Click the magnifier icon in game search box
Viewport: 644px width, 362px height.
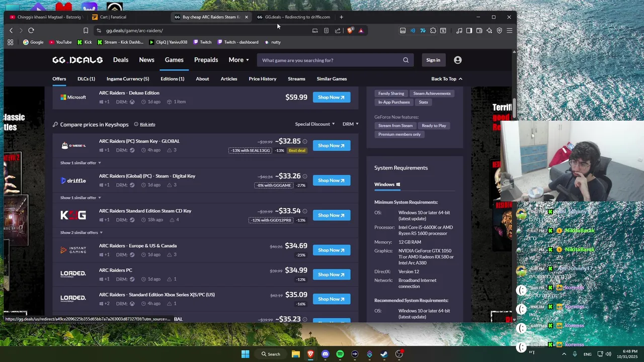click(406, 60)
